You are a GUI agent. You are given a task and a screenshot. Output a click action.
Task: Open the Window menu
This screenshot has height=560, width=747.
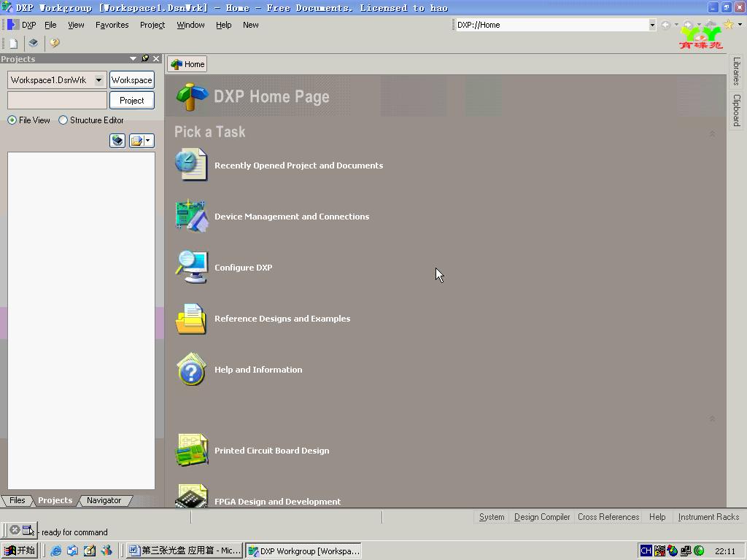point(190,25)
